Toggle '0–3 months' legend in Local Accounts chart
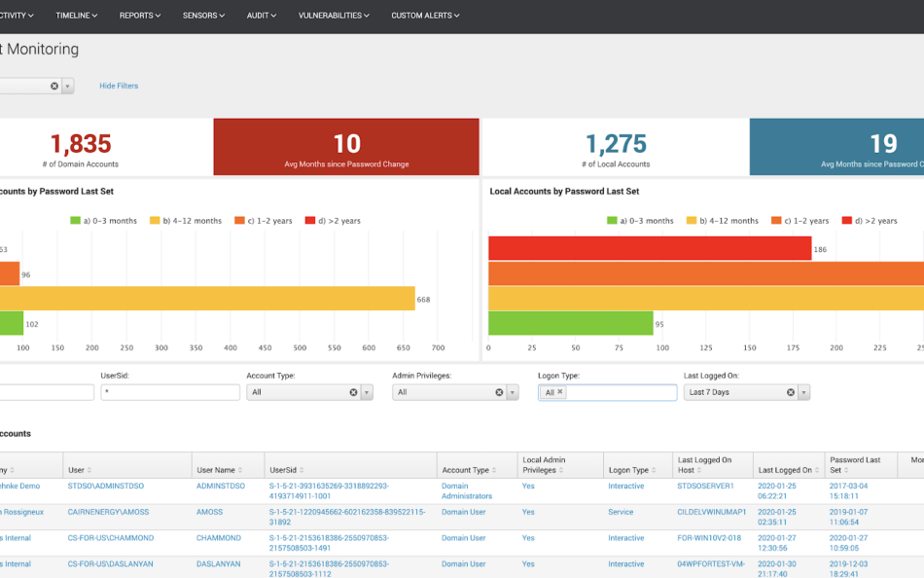This screenshot has width=924, height=578. click(639, 221)
